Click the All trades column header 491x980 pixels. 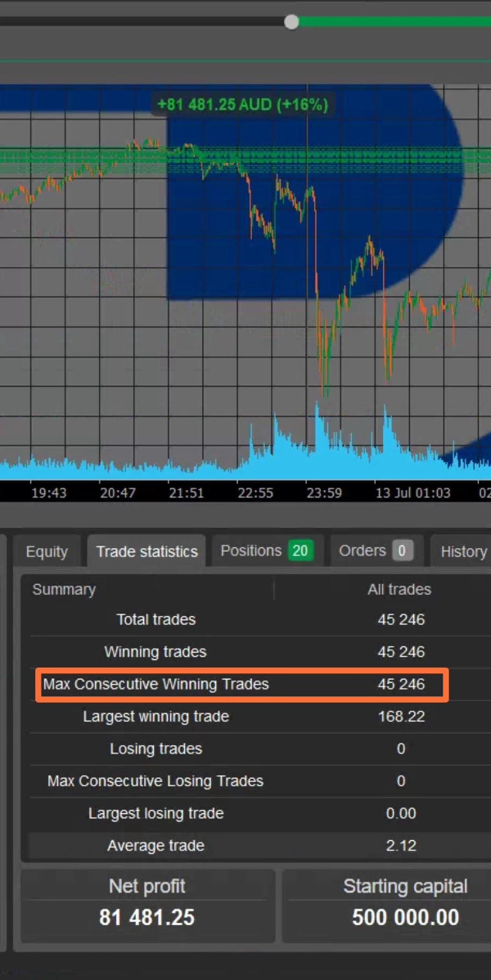[399, 589]
